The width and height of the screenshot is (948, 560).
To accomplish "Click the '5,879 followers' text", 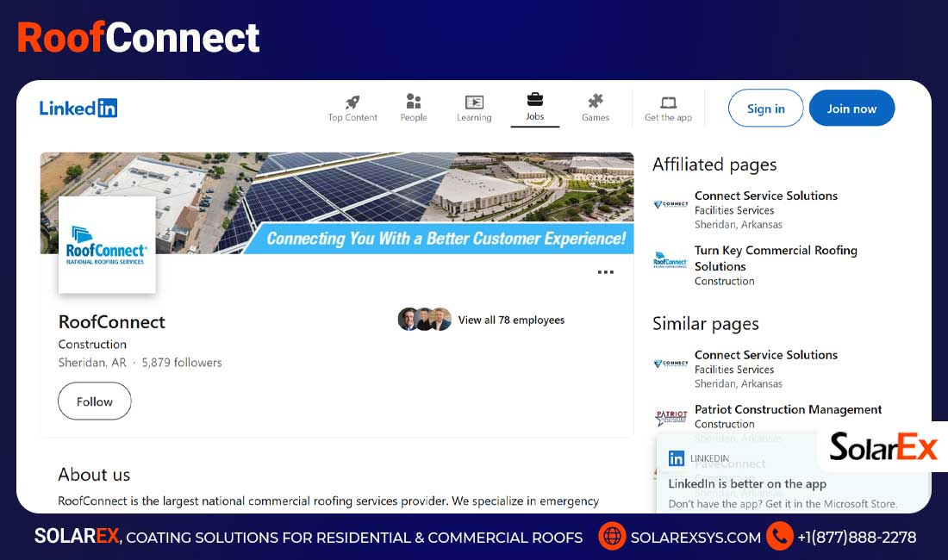I will point(181,363).
